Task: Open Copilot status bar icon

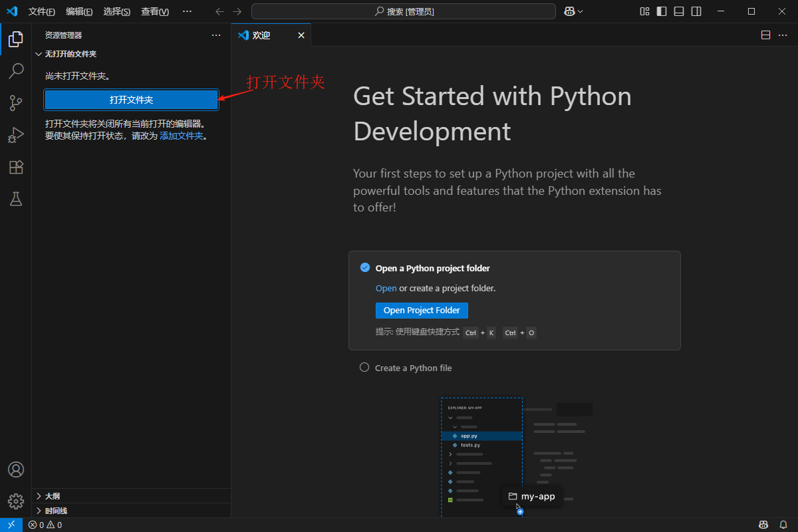Action: tap(765, 525)
